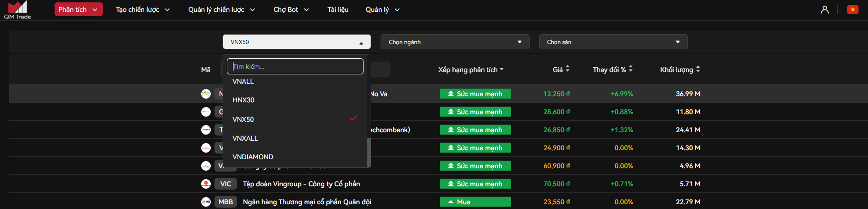Click logo icon in 26,850 đ row
This screenshot has width=868, height=209.
tap(206, 130)
